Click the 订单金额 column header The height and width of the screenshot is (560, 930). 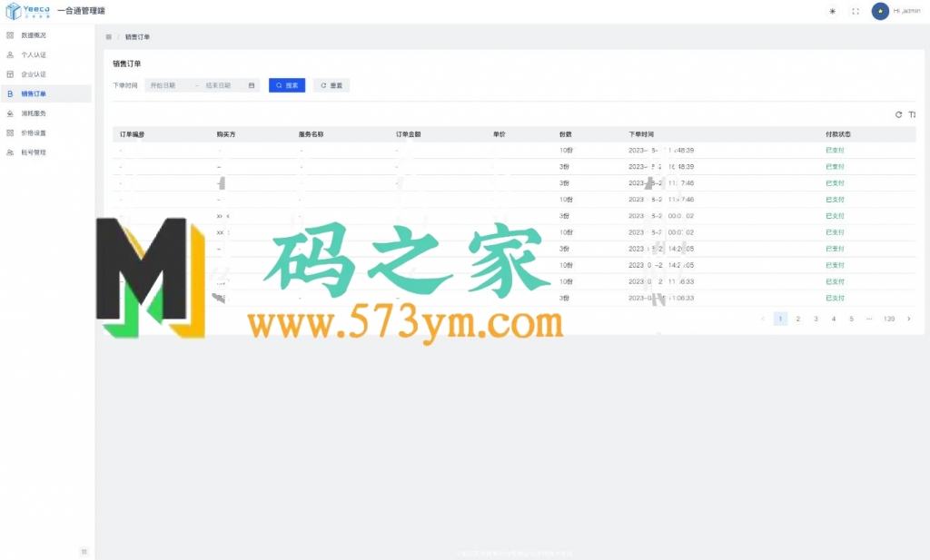409,134
